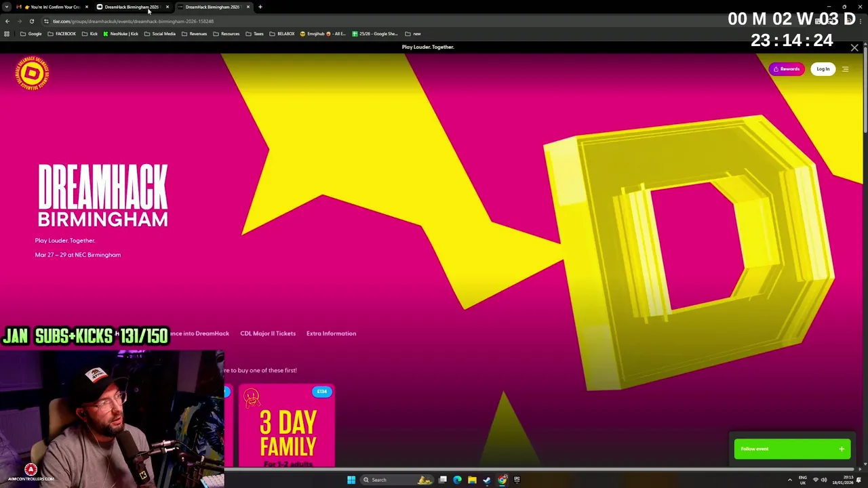Click the taskbar Search box
Screen dimensions: 868x488
[397, 480]
